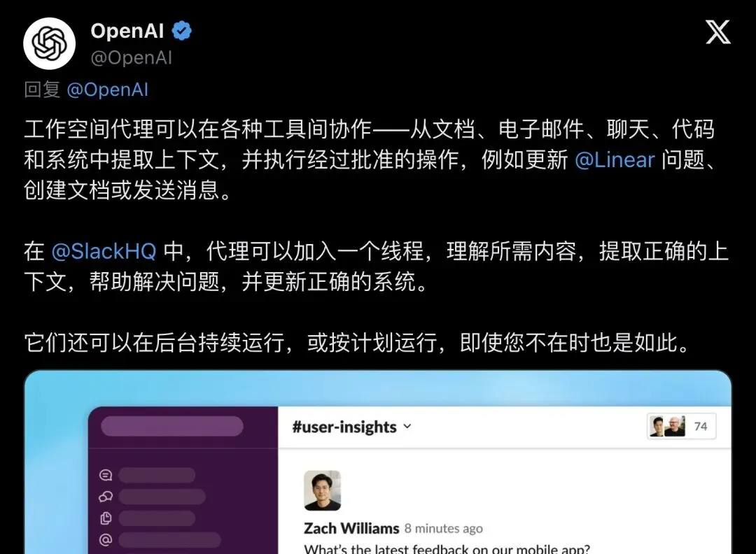Click the rounded placeholder bar atop Slack sidebar
Image resolution: width=756 pixels, height=554 pixels.
pyautogui.click(x=172, y=426)
